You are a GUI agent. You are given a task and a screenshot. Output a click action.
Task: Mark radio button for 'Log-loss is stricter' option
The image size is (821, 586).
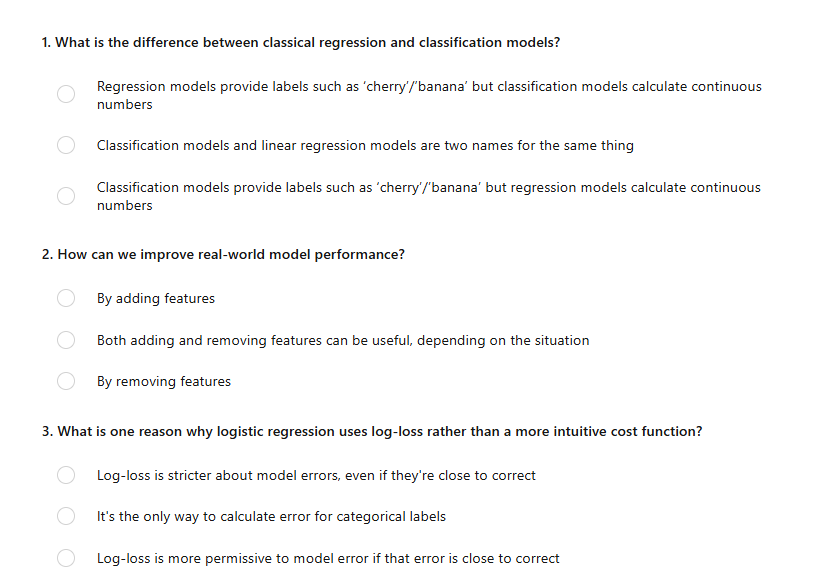66,475
